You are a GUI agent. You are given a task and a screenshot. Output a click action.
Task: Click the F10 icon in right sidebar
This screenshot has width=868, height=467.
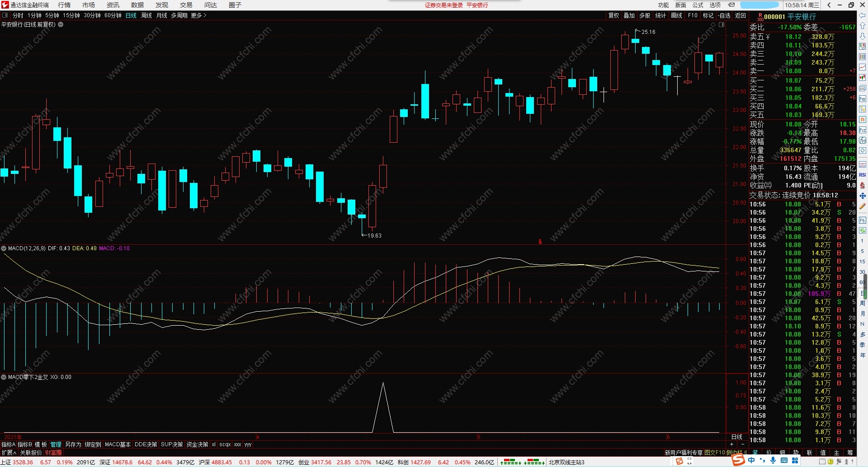(x=863, y=98)
